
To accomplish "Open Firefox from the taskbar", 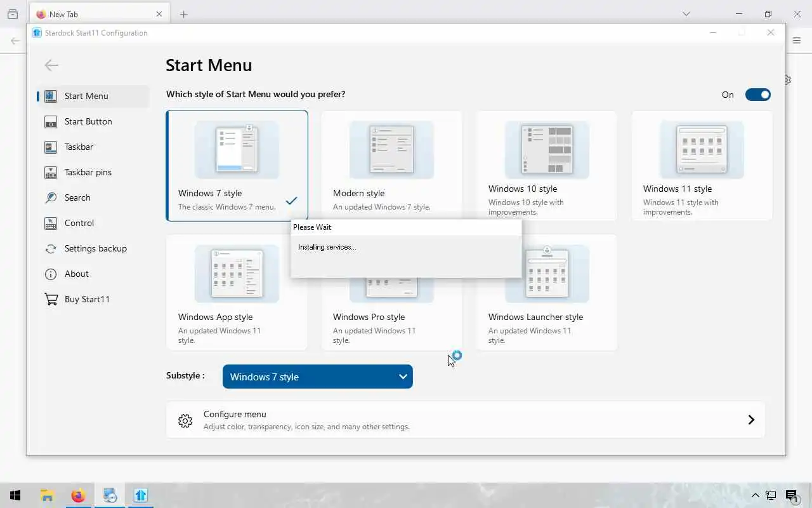I will (x=78, y=495).
